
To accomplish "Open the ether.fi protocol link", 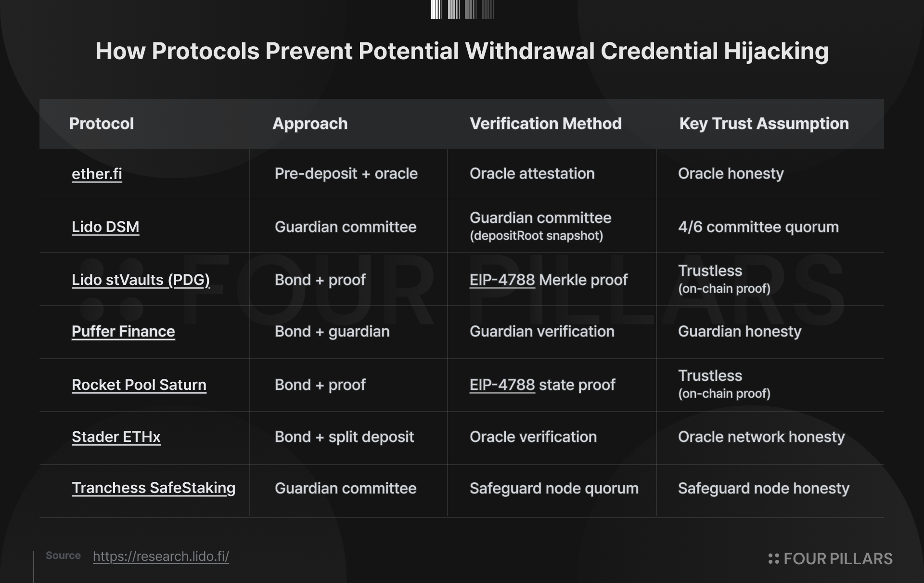I will tap(97, 174).
